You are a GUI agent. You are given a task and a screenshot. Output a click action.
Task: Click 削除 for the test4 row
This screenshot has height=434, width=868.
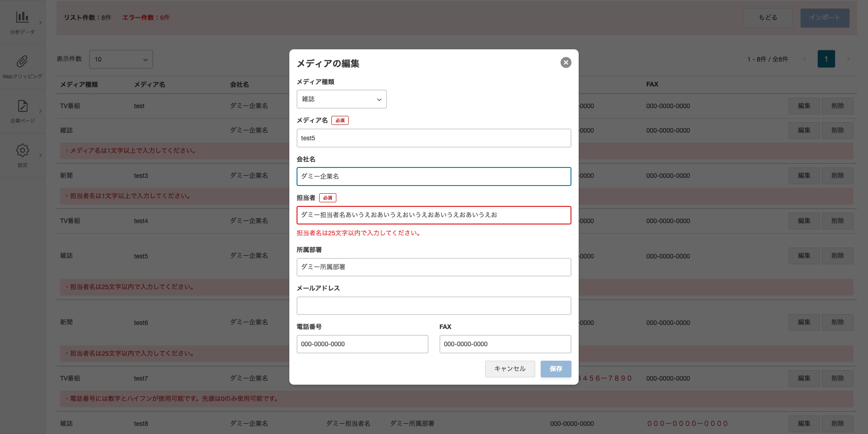tap(837, 221)
